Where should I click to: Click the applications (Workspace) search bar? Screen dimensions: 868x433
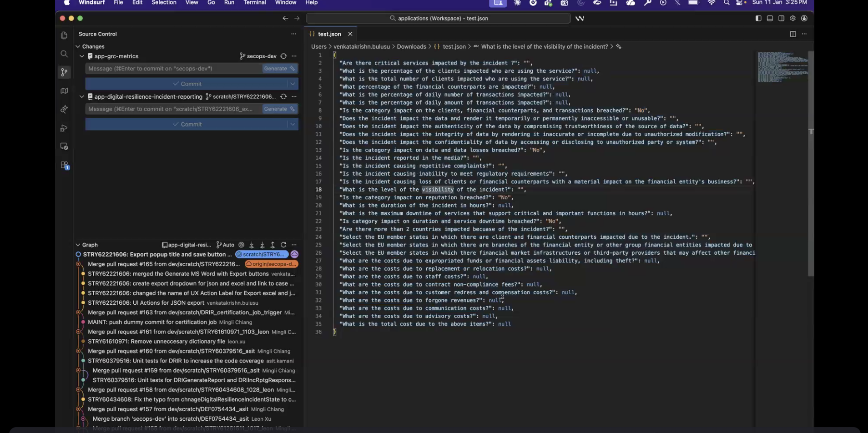coord(438,18)
